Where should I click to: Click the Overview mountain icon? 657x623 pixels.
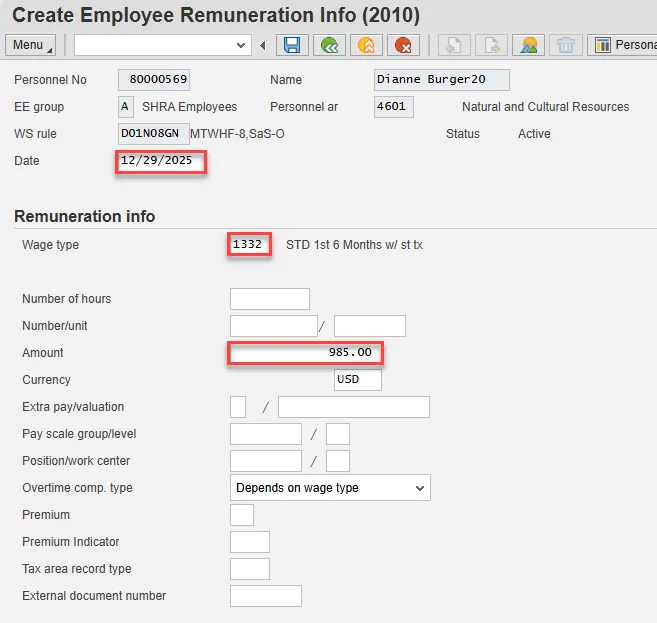tap(528, 45)
